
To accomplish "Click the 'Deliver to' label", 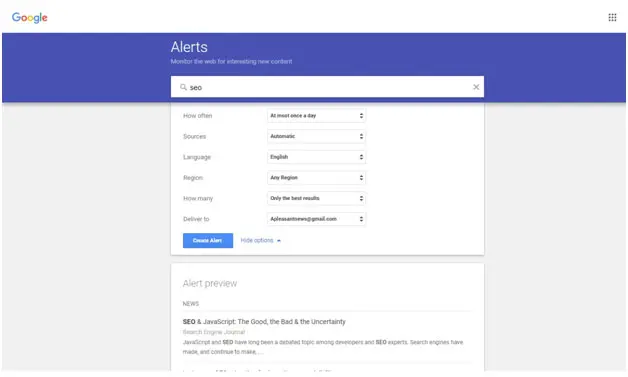I will click(196, 219).
